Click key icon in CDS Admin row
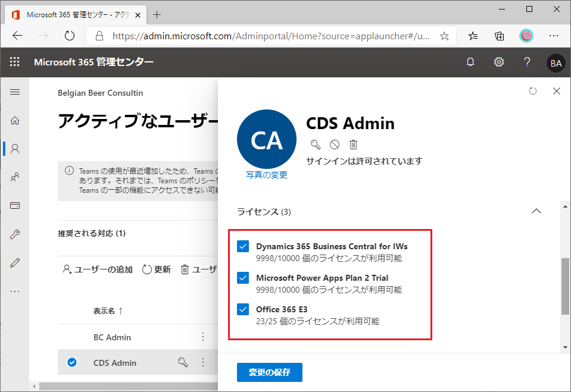 (182, 362)
